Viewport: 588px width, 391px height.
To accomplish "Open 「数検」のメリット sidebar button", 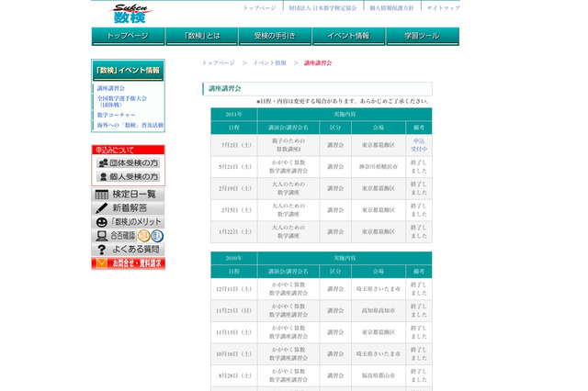I will click(x=128, y=222).
